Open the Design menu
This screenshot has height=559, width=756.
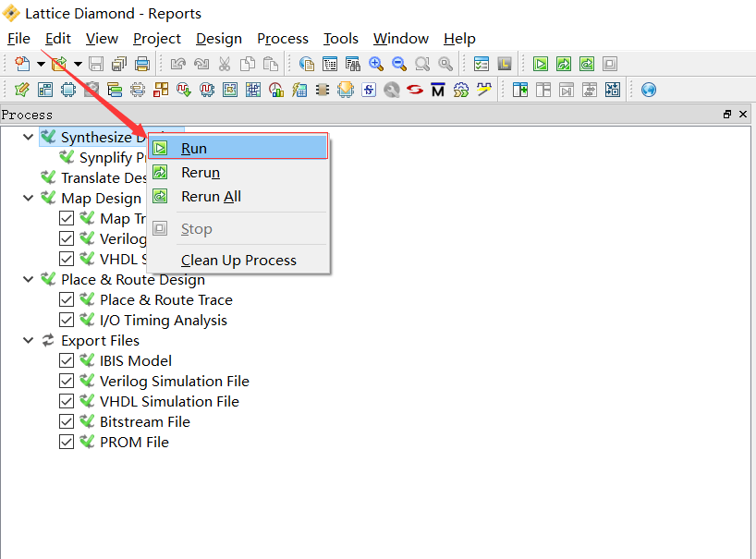click(219, 39)
